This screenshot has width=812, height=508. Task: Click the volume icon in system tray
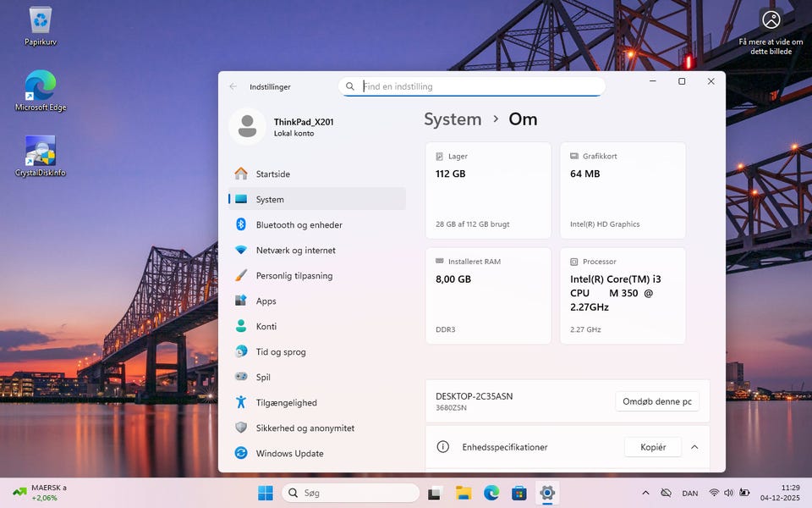728,493
